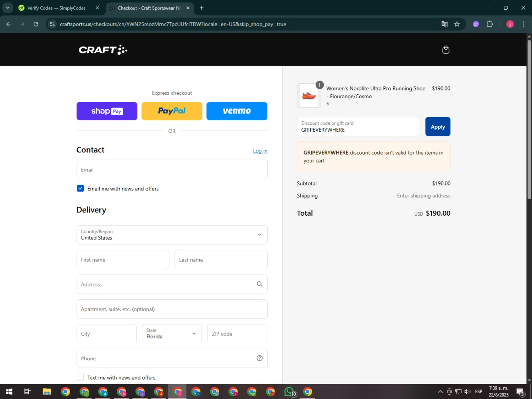Click the Craft logo in the header
The height and width of the screenshot is (399, 532).
[103, 50]
